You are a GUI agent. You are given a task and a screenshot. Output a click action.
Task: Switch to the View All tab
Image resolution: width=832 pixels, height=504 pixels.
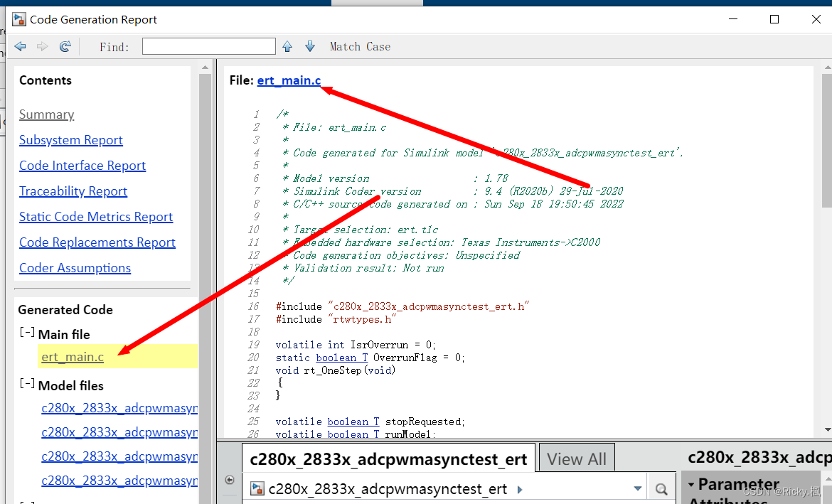(577, 459)
